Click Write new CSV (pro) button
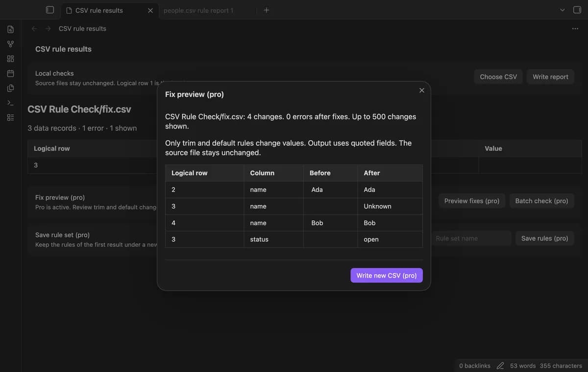This screenshot has height=372, width=588. click(x=387, y=276)
